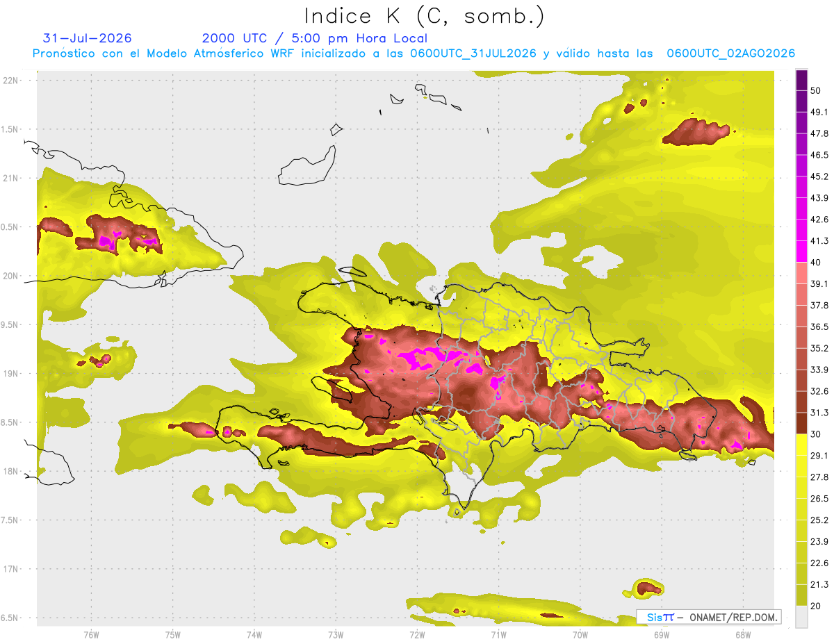Click the colorbar label '46.5'
The image size is (834, 644).
819,155
